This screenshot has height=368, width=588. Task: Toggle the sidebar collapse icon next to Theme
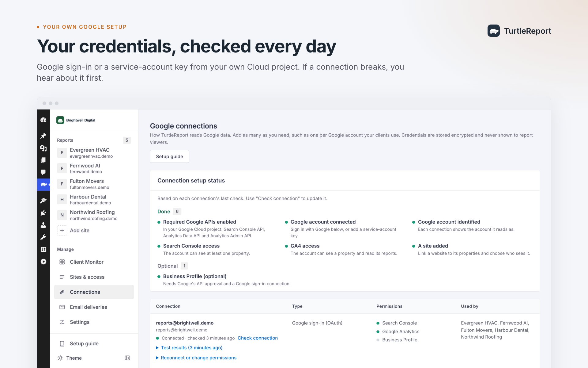(127, 358)
